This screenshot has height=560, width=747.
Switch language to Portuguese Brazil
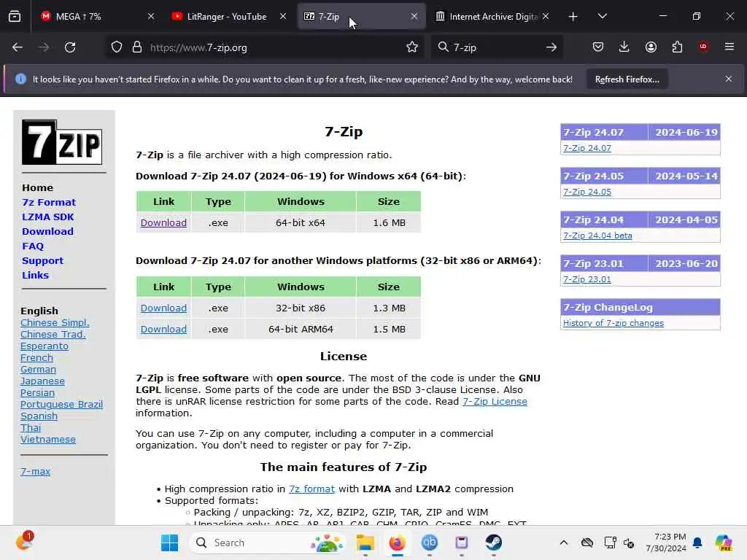pyautogui.click(x=61, y=404)
